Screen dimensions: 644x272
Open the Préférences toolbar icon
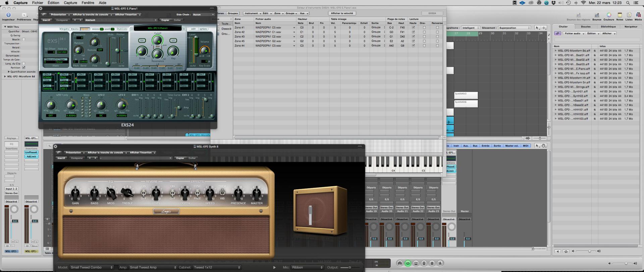(24, 15)
